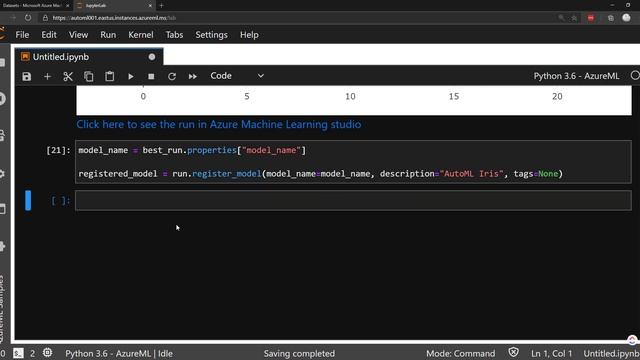The image size is (640, 360).
Task: Click the status bar gear icon
Action: click(47, 353)
